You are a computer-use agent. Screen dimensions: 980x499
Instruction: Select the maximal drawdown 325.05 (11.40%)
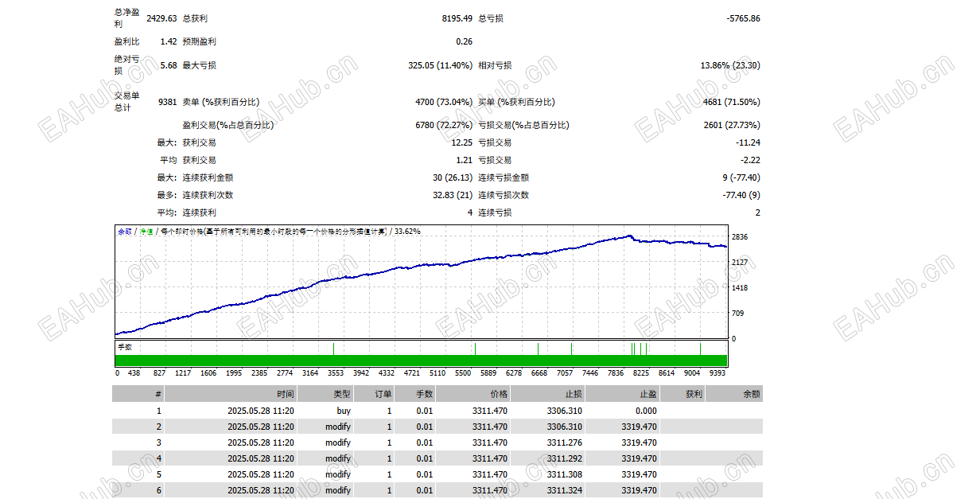[x=440, y=65]
